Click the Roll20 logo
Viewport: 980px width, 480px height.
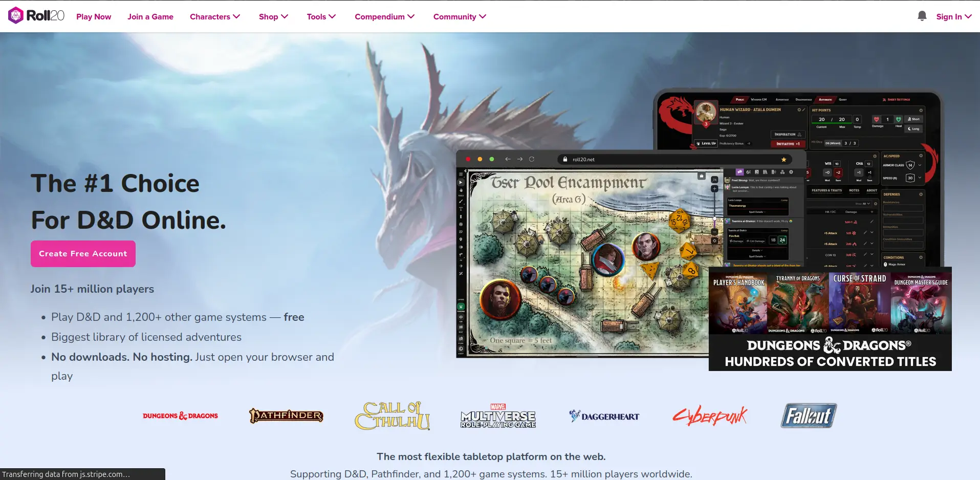coord(36,16)
